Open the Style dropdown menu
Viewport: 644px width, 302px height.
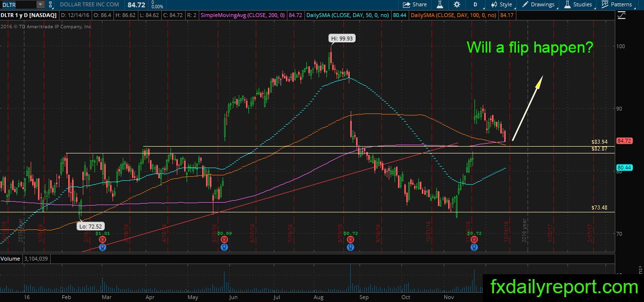point(501,4)
